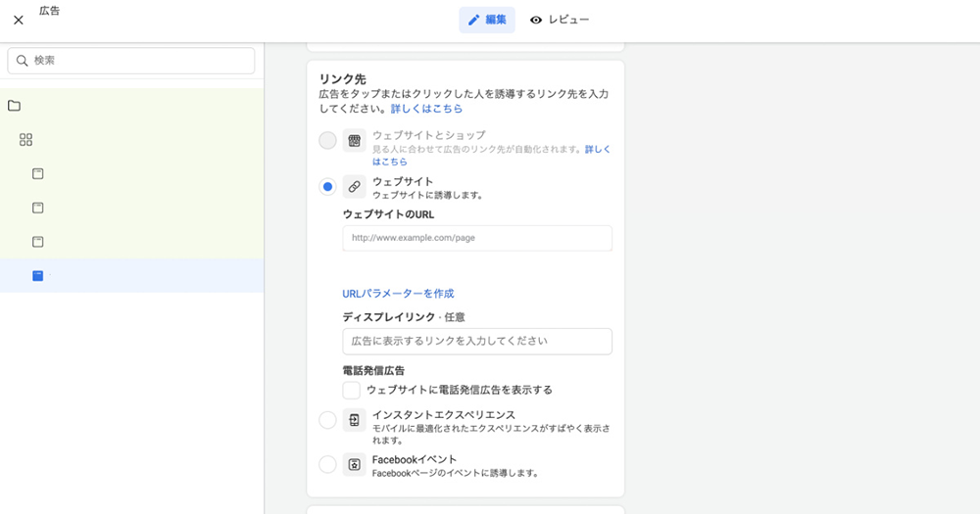The image size is (980, 514).
Task: Click the Facebookページのイベントに誘導します。 description
Action: (x=457, y=474)
